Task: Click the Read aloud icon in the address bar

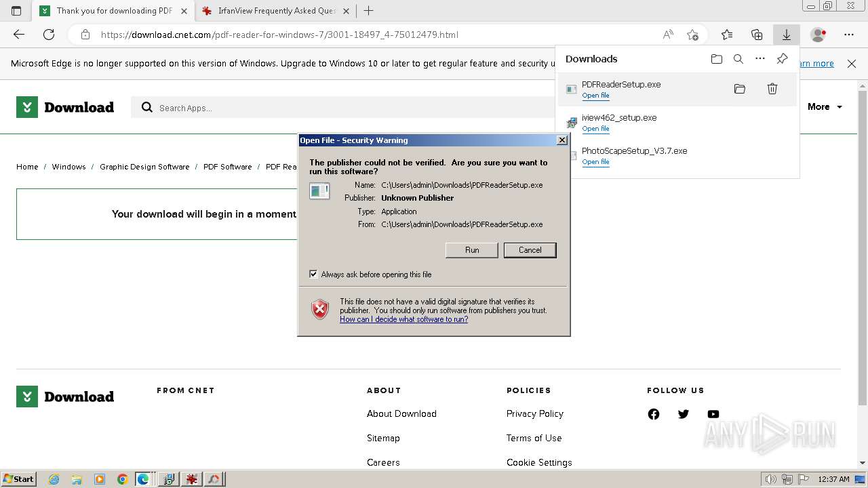Action: click(x=668, y=35)
